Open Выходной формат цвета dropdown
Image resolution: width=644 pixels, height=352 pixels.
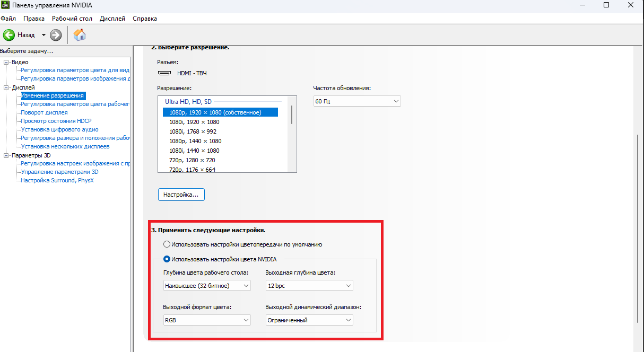207,320
